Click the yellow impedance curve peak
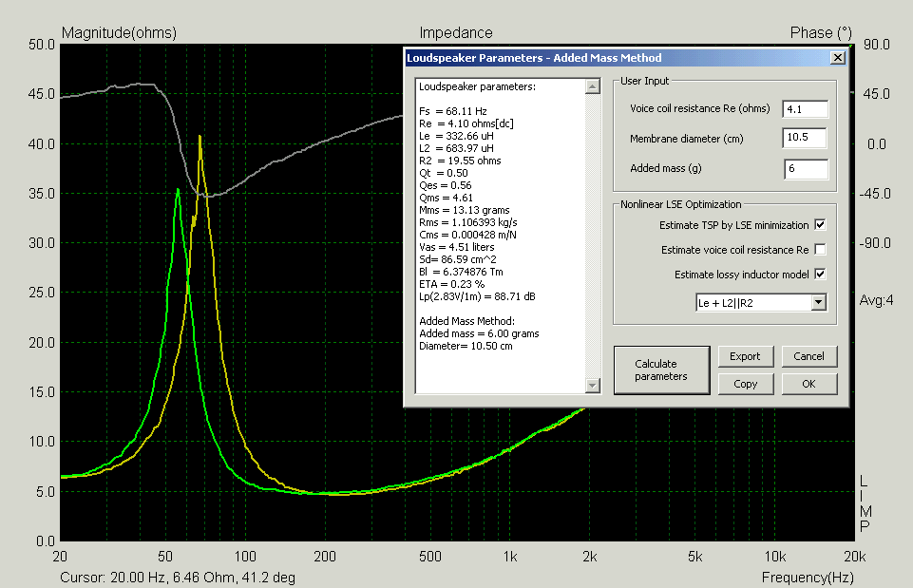This screenshot has height=588, width=913. (200, 138)
